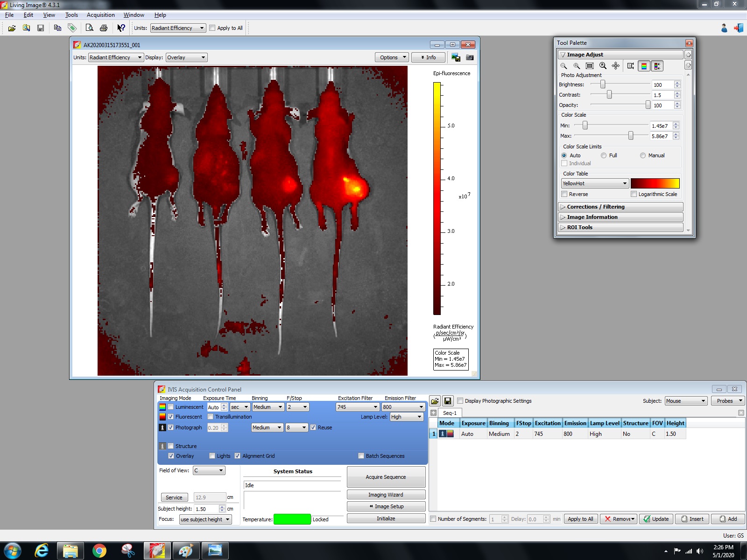Open the Excitation Filter 745 dropdown
Image resolution: width=747 pixels, height=560 pixels.
[x=357, y=407]
